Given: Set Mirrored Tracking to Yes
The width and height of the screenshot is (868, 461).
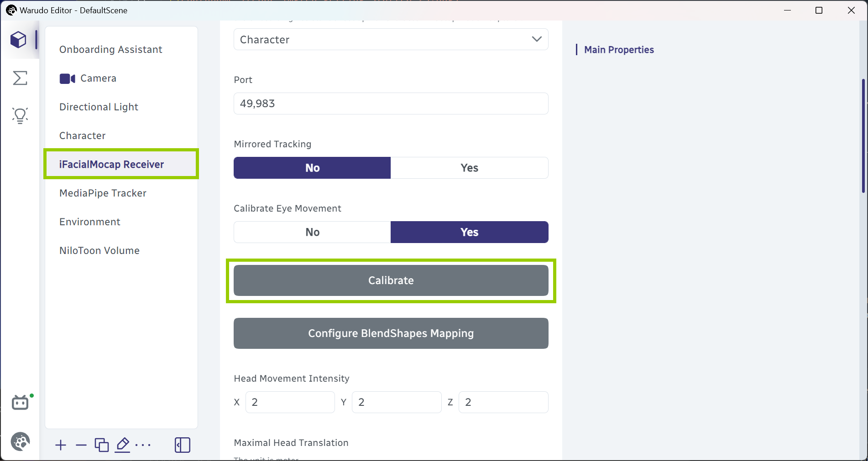Looking at the screenshot, I should [470, 168].
